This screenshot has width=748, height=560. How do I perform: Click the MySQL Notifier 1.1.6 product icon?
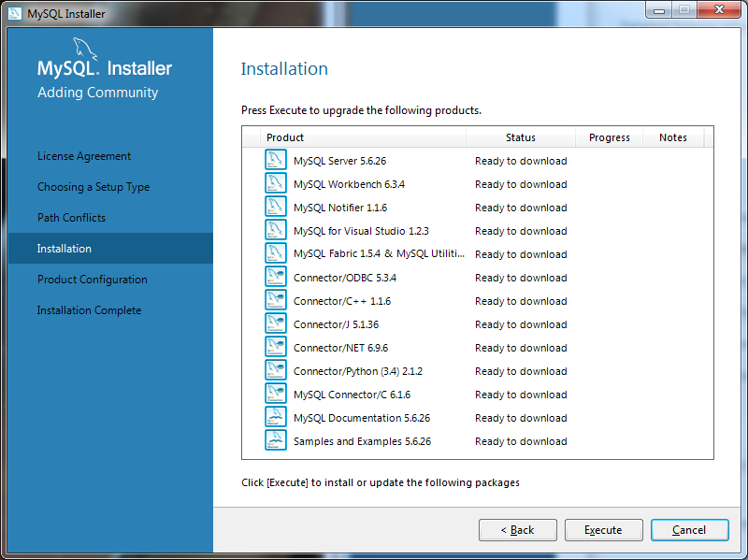tap(276, 207)
